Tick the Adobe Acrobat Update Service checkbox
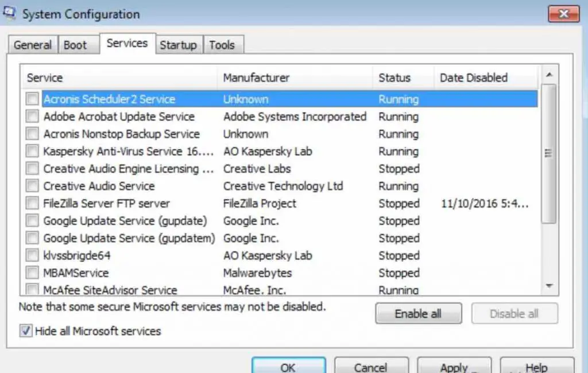Screen dimensions: 588x373 [32, 116]
